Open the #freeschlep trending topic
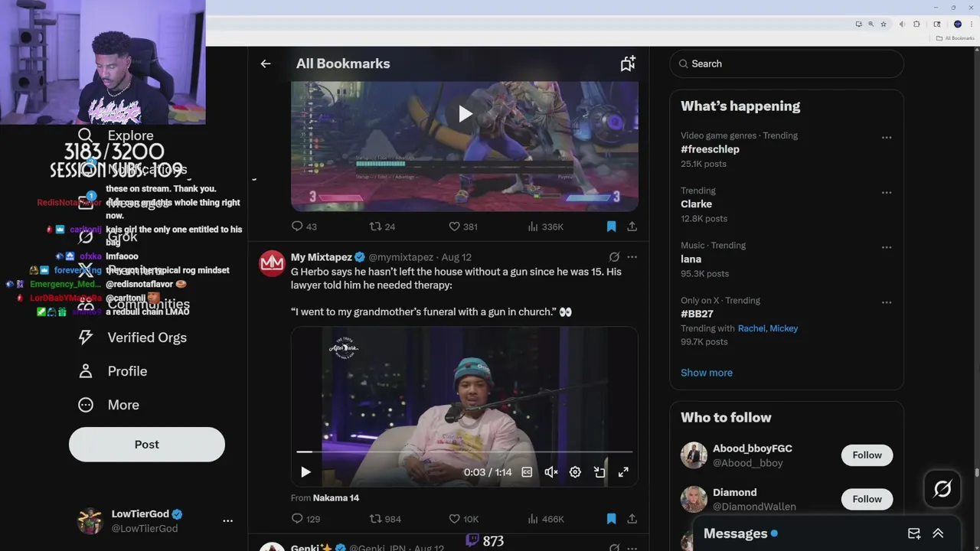Image resolution: width=980 pixels, height=551 pixels. click(x=710, y=149)
